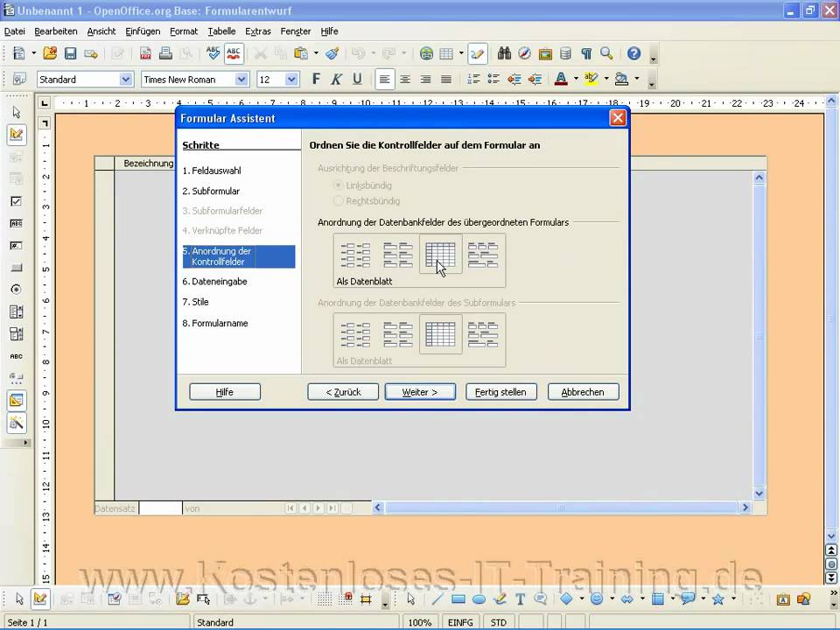Click the < Zurück button

[343, 392]
